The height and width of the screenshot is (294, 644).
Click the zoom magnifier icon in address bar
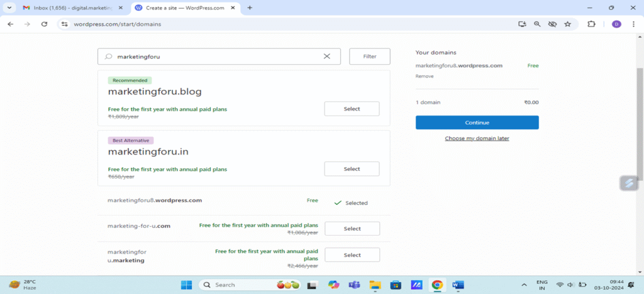click(537, 24)
